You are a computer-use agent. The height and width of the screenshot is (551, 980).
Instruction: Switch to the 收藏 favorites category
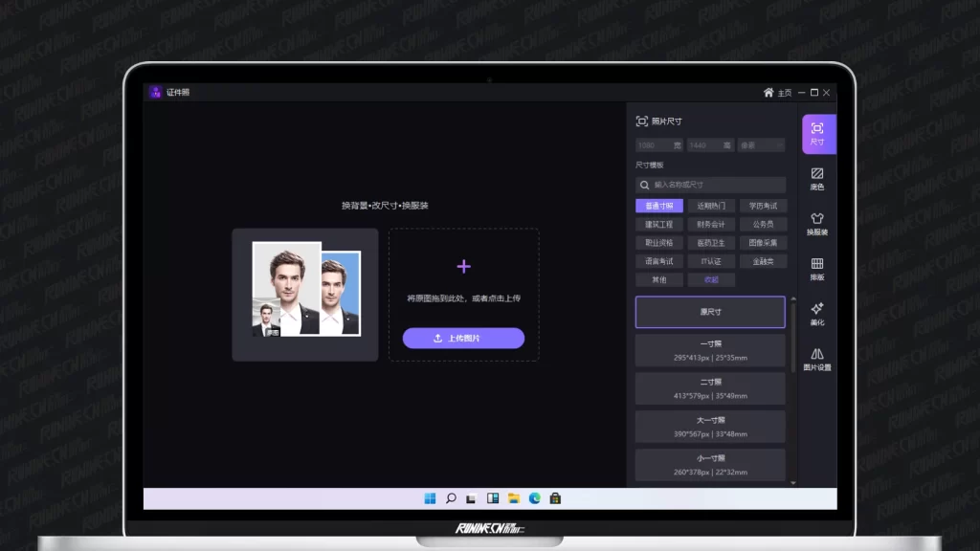[x=711, y=280]
